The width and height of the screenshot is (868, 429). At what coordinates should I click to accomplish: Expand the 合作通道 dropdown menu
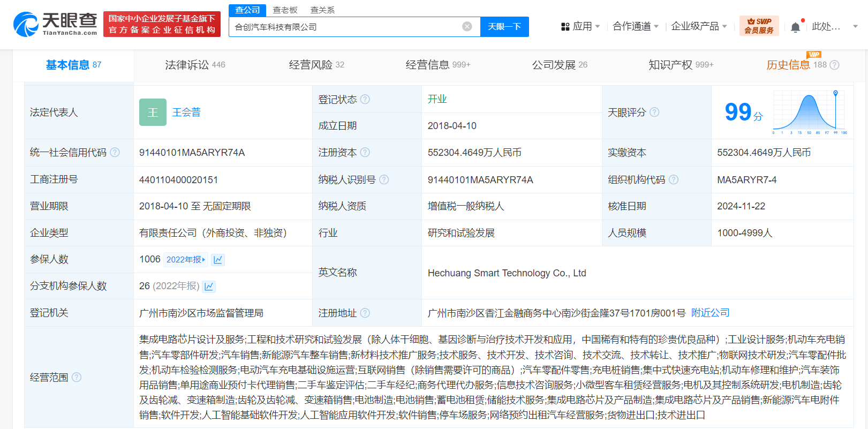point(635,26)
